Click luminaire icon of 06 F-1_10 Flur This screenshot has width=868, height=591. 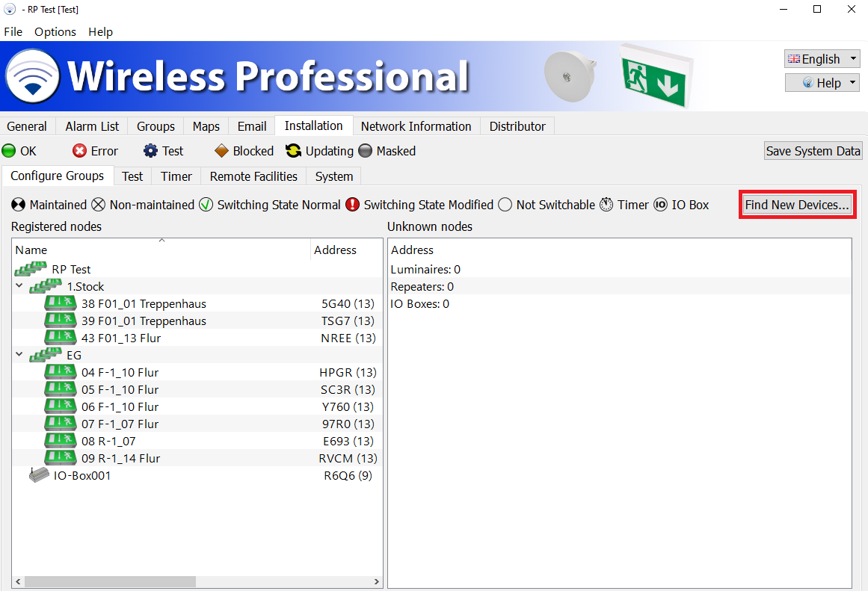click(x=61, y=406)
